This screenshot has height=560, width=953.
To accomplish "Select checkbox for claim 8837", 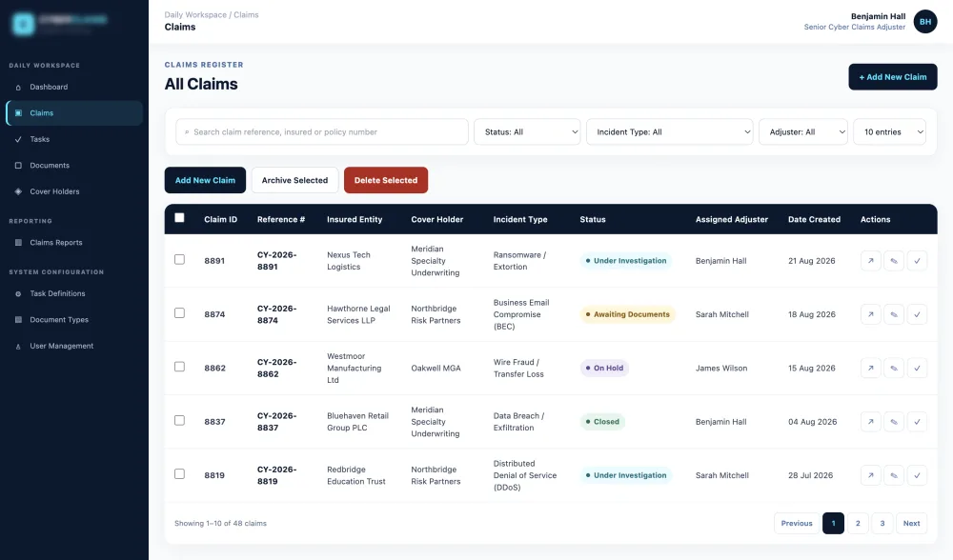I will [x=179, y=420].
